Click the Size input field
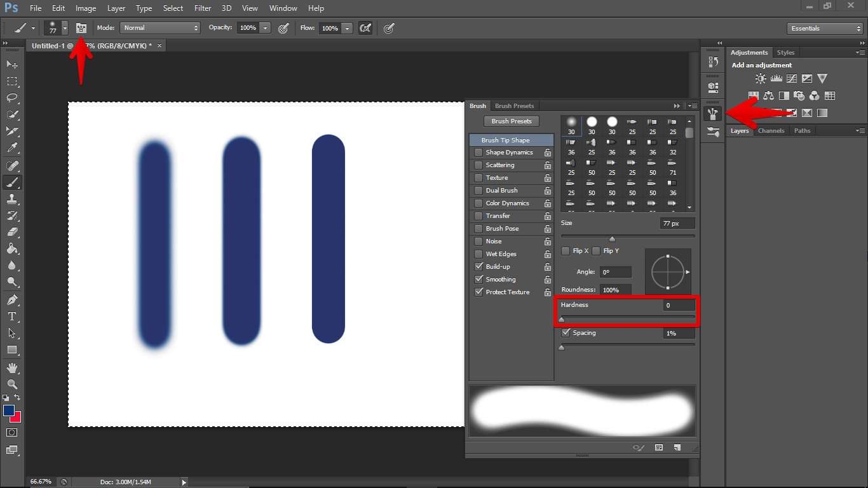The image size is (868, 488). point(677,224)
